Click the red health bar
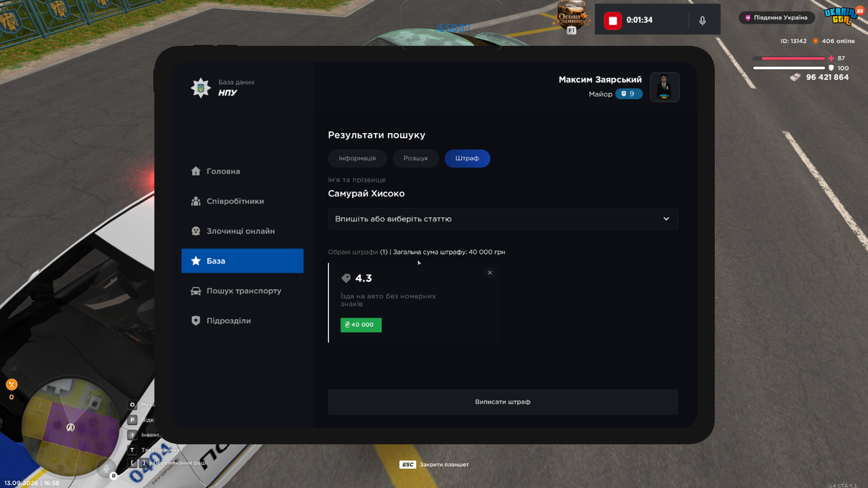 click(789, 58)
